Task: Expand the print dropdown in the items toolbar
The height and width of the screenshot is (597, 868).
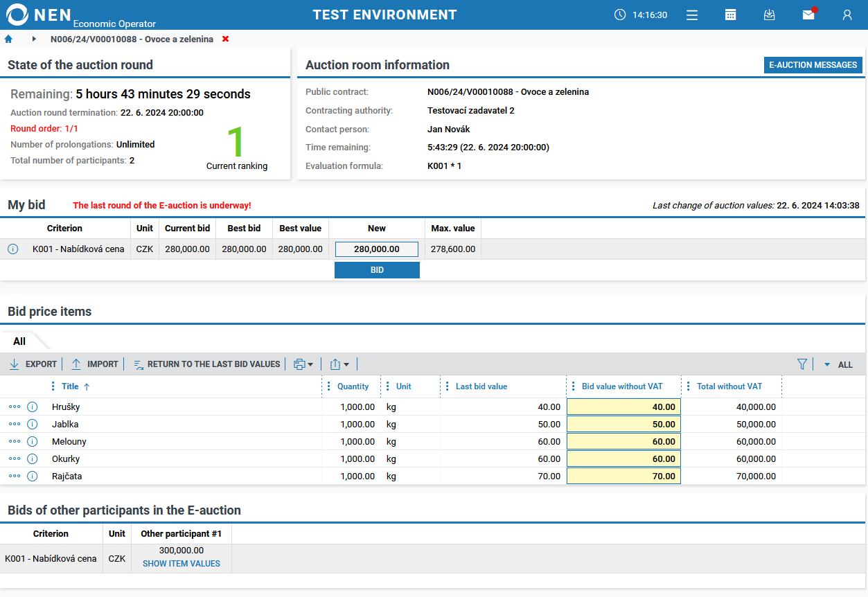Action: pos(303,364)
